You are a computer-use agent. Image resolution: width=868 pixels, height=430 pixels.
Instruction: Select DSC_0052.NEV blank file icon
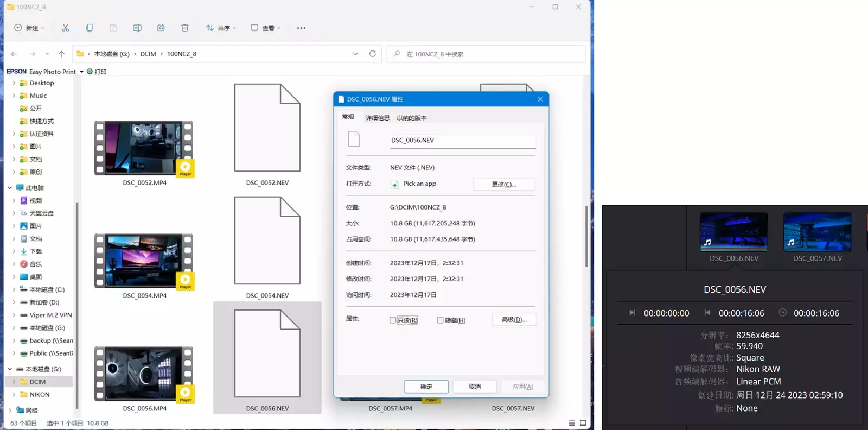pyautogui.click(x=267, y=128)
